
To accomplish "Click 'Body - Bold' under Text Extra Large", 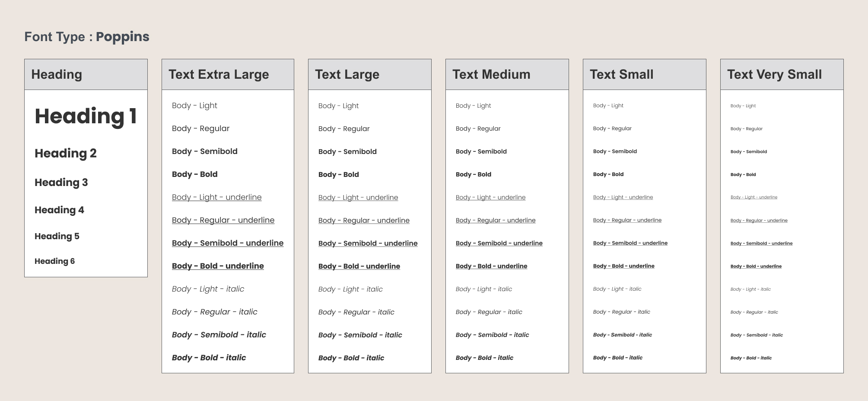I will [195, 174].
